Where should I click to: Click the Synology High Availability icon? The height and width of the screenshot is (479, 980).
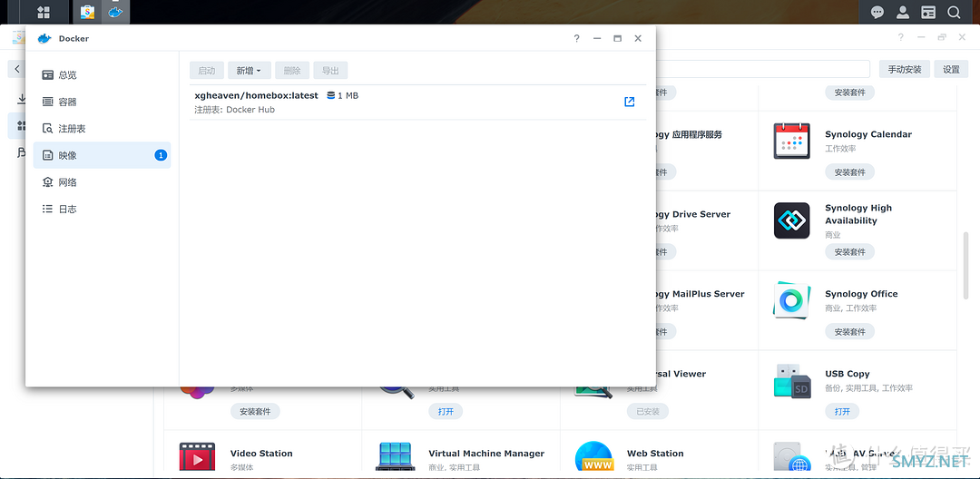point(792,220)
